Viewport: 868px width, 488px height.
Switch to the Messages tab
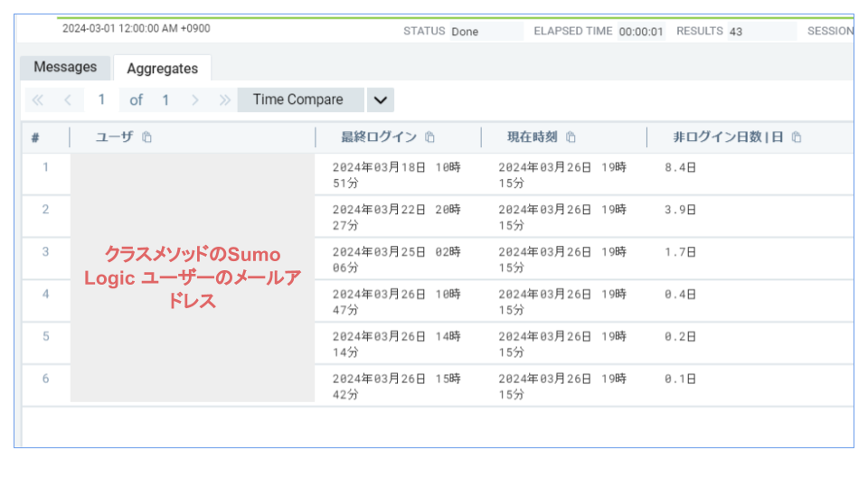pos(65,68)
